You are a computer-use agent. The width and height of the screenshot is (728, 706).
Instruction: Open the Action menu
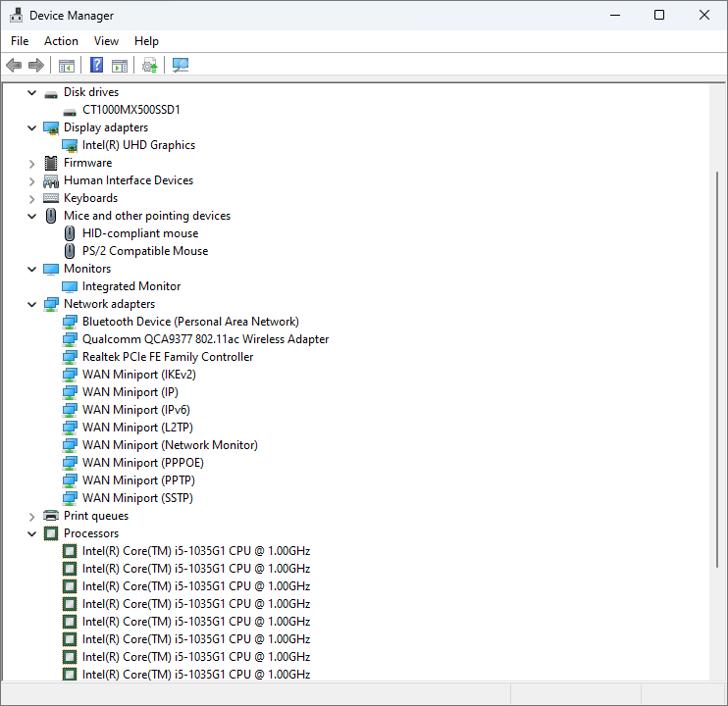(61, 41)
